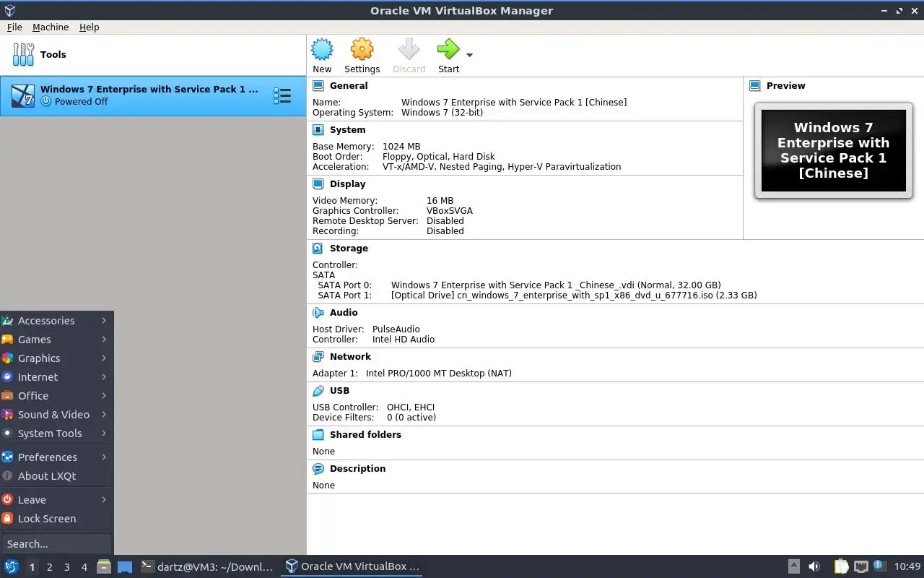The width and height of the screenshot is (924, 578).
Task: Switch to the dartz@VM3 terminal task
Action: [207, 566]
